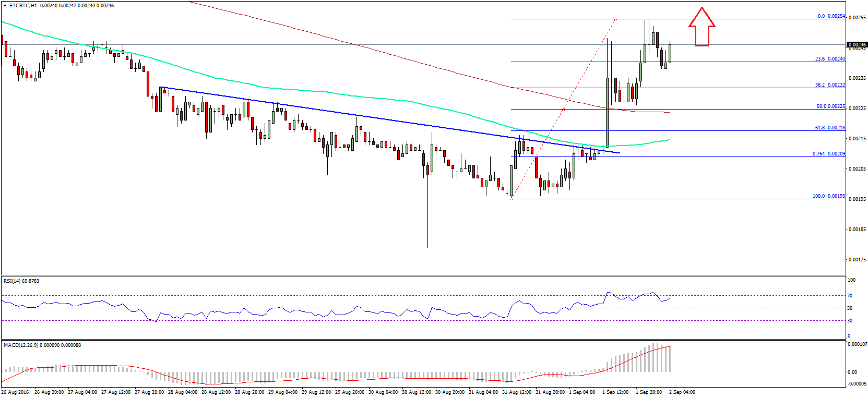
Task: Select the Fibonacci label "23.6 0.00240"
Action: click(830, 59)
